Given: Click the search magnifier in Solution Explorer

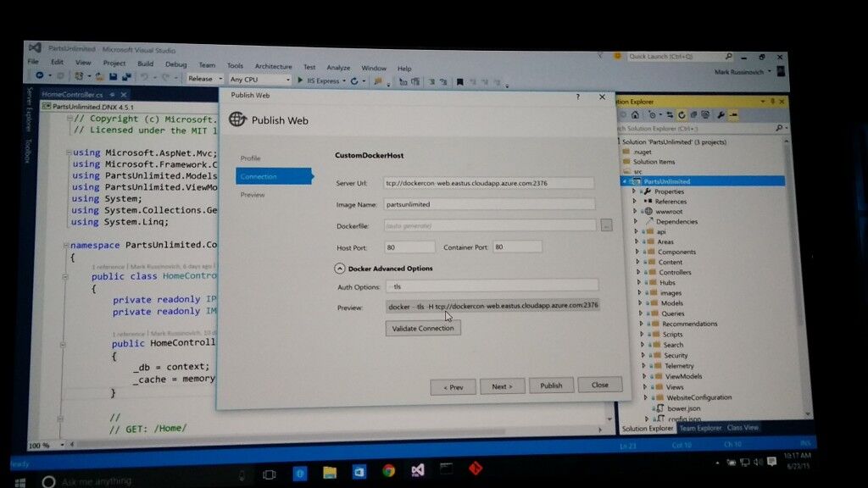Looking at the screenshot, I should pyautogui.click(x=779, y=128).
